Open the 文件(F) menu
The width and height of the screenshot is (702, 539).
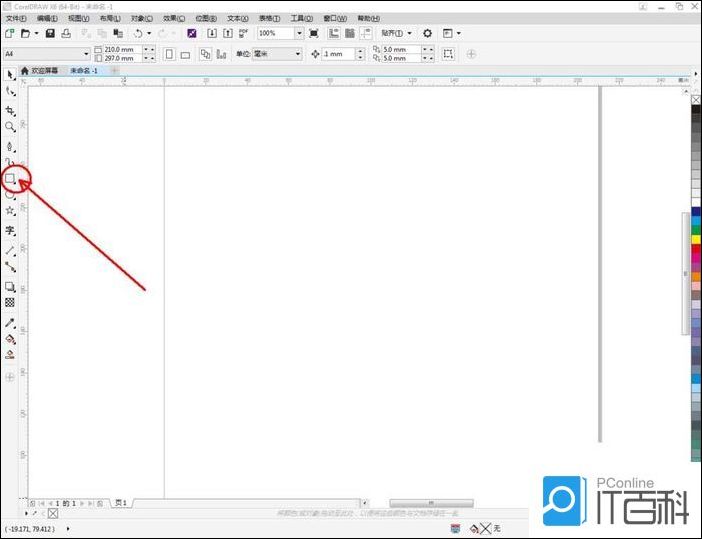point(16,18)
